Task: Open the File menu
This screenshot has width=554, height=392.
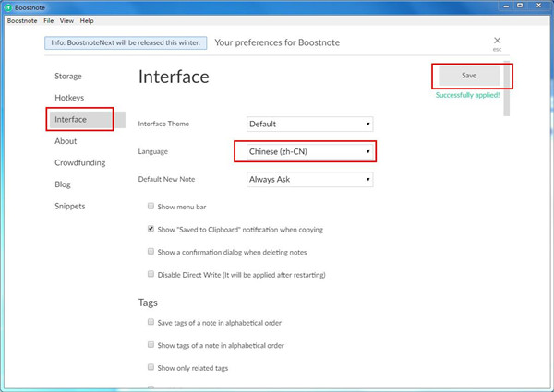Action: 48,20
